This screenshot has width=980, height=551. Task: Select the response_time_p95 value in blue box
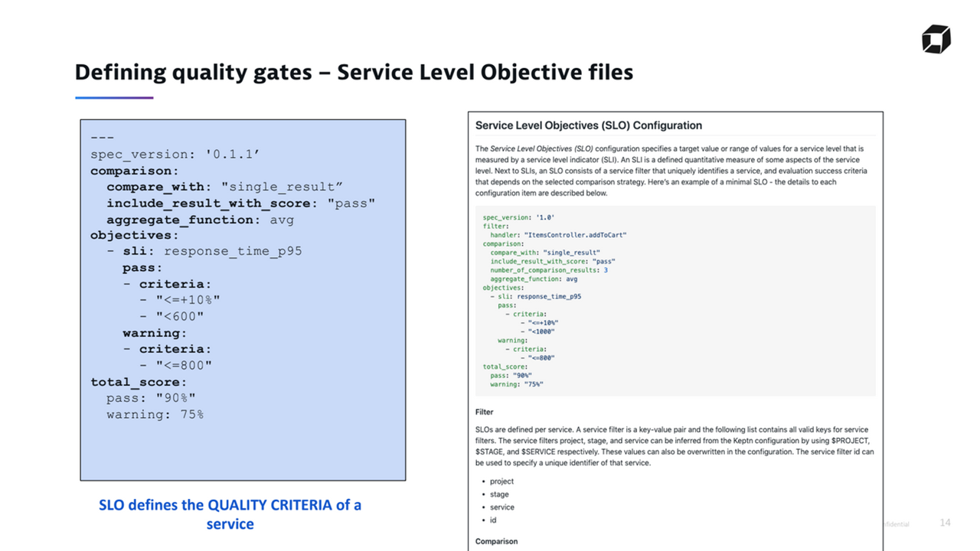coord(233,251)
